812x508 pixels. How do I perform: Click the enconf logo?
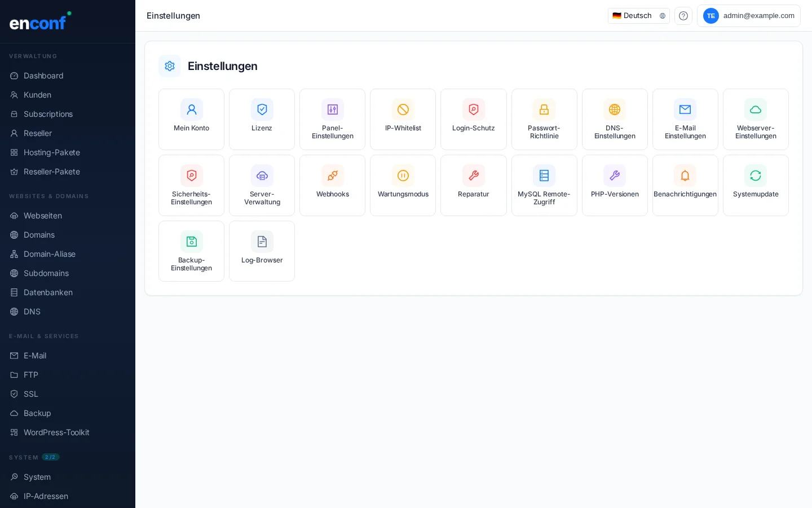point(39,21)
